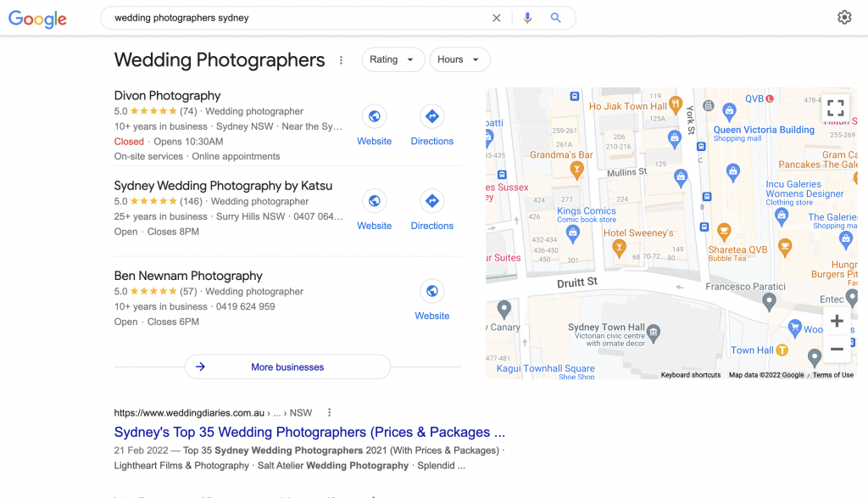This screenshot has height=498, width=868.
Task: Zoom out on the map
Action: pos(837,349)
